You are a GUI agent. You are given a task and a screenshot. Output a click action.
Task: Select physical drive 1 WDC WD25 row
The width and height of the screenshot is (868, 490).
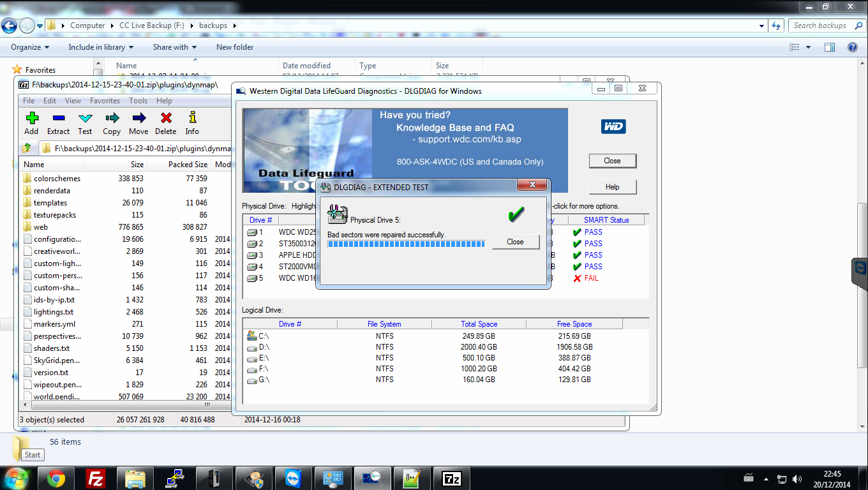tap(446, 232)
